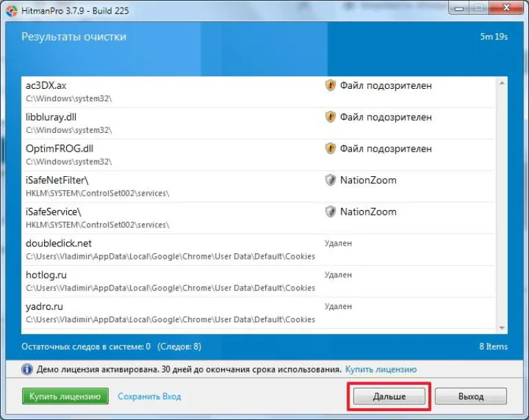Image resolution: width=529 pixels, height=420 pixels.
Task: Click the Cookies path under doubleclick.net
Action: (170, 256)
